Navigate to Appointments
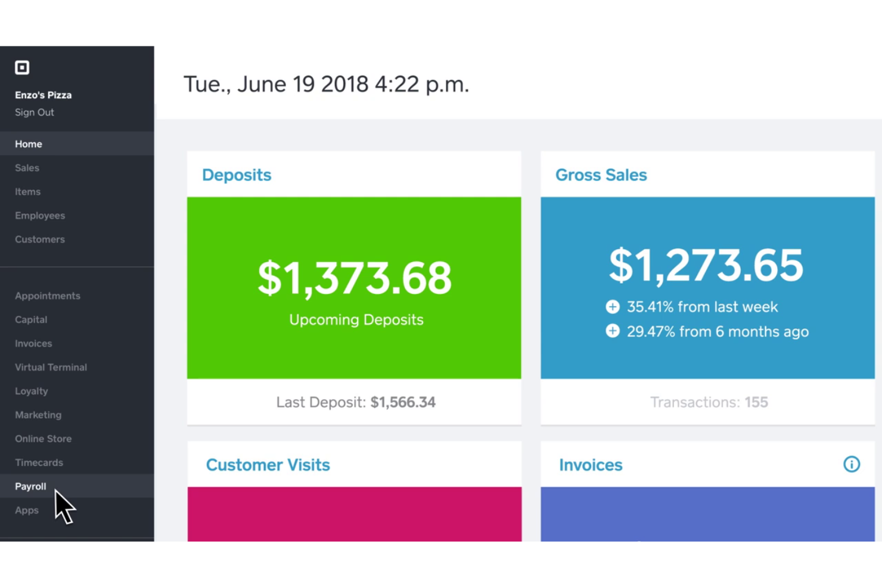This screenshot has width=882, height=588. [48, 295]
